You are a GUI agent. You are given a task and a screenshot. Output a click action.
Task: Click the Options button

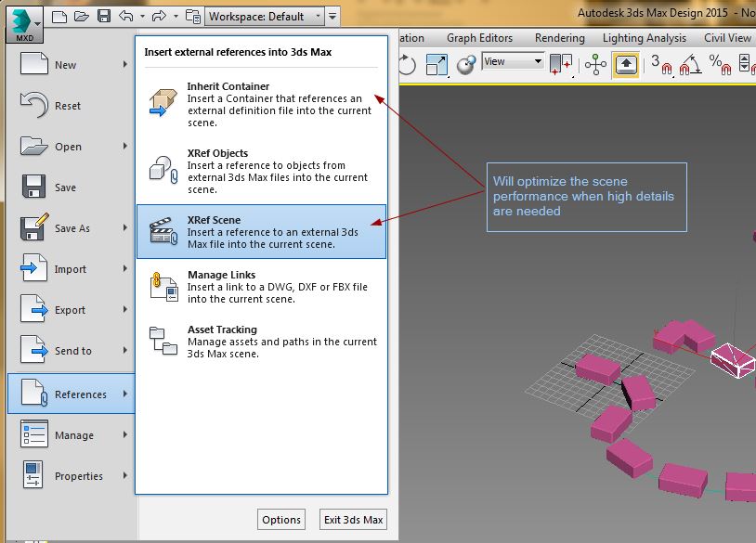click(281, 520)
